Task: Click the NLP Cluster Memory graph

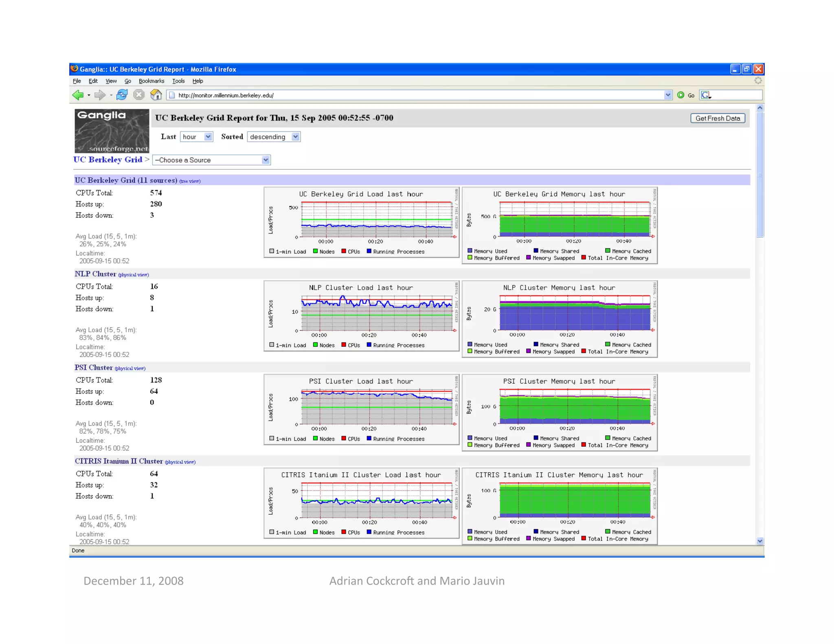Action: 560,319
